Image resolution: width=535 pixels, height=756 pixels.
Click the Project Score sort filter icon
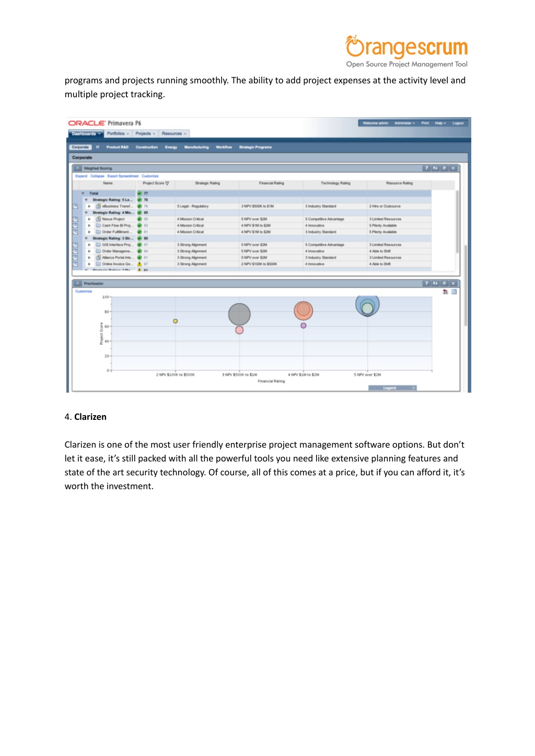[167, 184]
